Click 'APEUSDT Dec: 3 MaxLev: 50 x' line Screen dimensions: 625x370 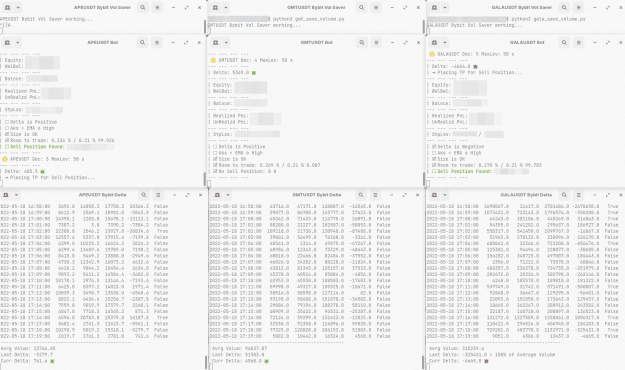43,159
